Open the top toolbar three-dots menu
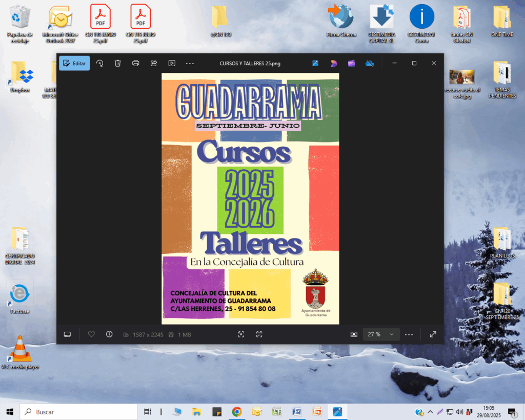The width and height of the screenshot is (525, 420). (190, 63)
